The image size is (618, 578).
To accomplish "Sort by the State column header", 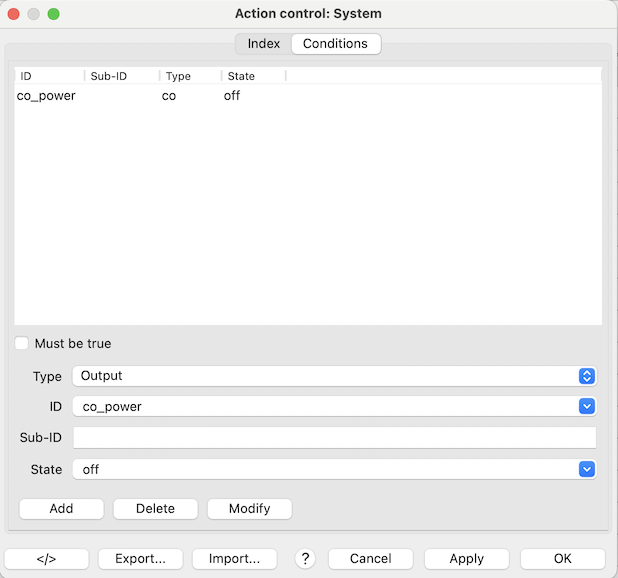I will click(x=241, y=76).
